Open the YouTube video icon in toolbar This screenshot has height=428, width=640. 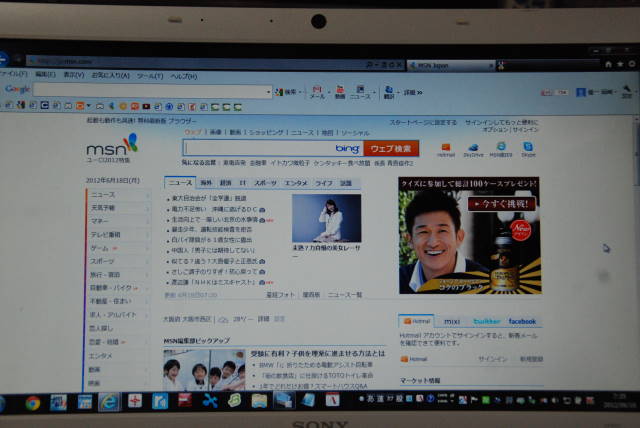click(340, 92)
